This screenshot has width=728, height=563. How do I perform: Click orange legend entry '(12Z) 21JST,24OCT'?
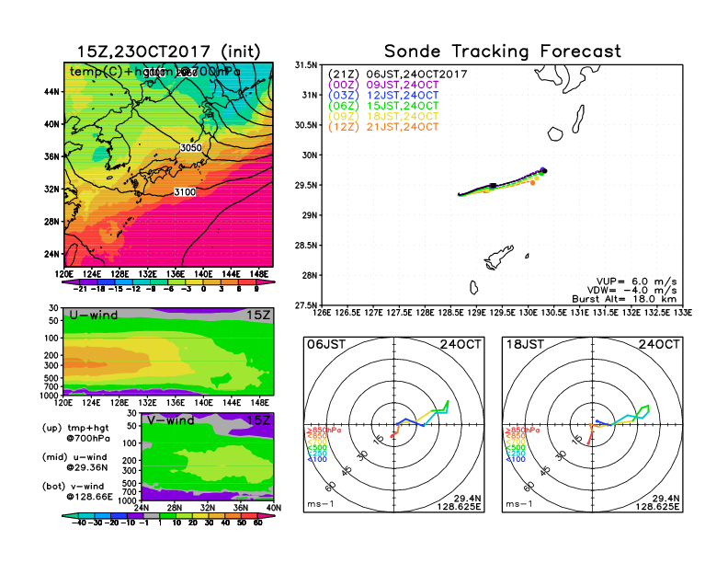point(383,127)
